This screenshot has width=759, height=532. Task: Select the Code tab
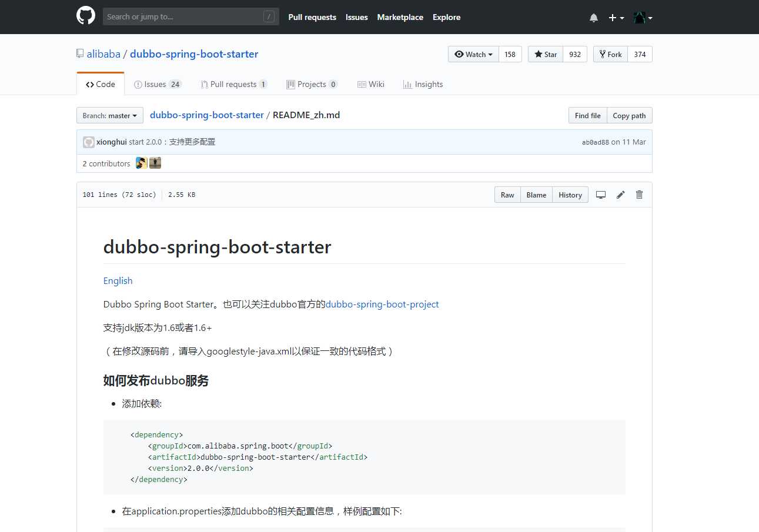[x=101, y=84]
